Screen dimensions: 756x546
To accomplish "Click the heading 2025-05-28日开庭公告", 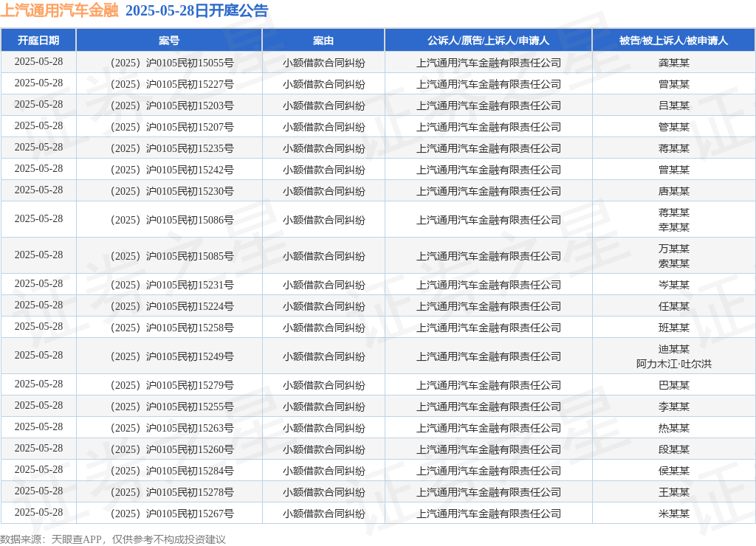I will click(196, 10).
